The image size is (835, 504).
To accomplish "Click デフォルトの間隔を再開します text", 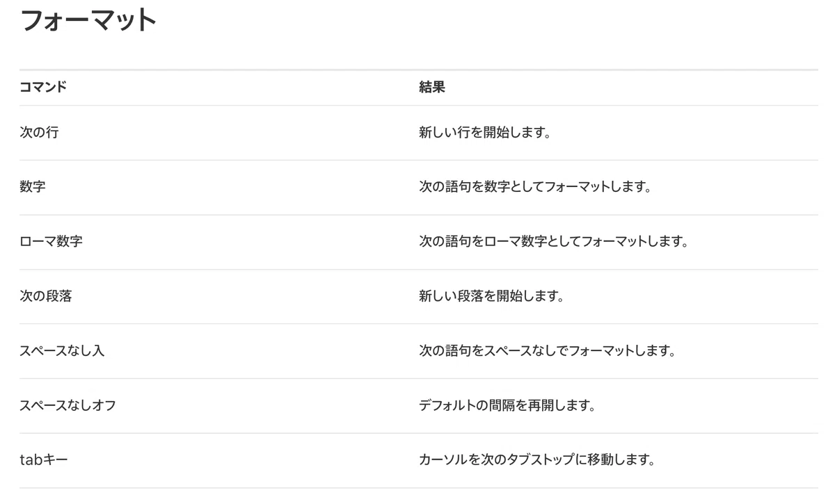I will (x=507, y=405).
